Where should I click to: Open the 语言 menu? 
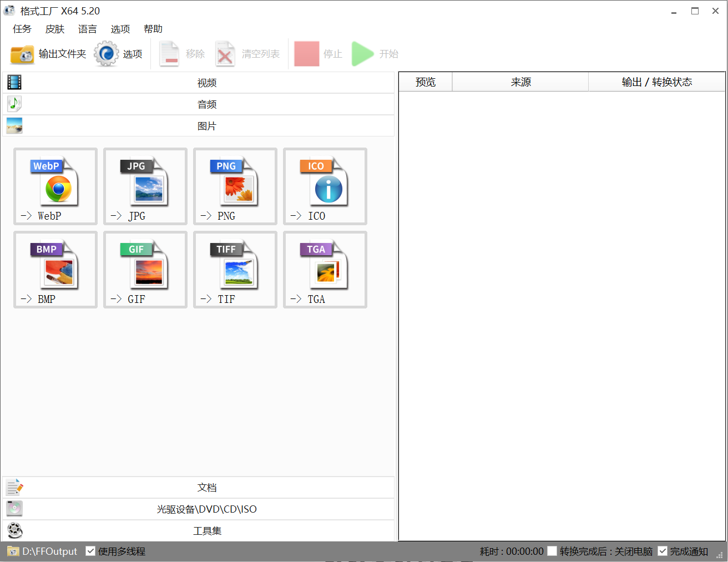coord(88,29)
